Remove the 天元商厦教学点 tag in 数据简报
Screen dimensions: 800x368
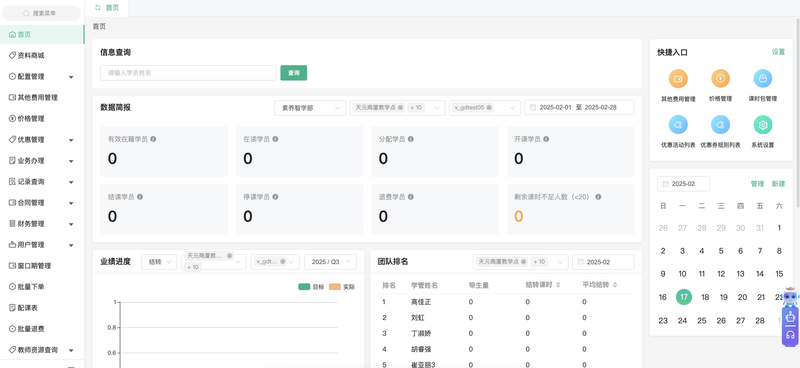[401, 108]
